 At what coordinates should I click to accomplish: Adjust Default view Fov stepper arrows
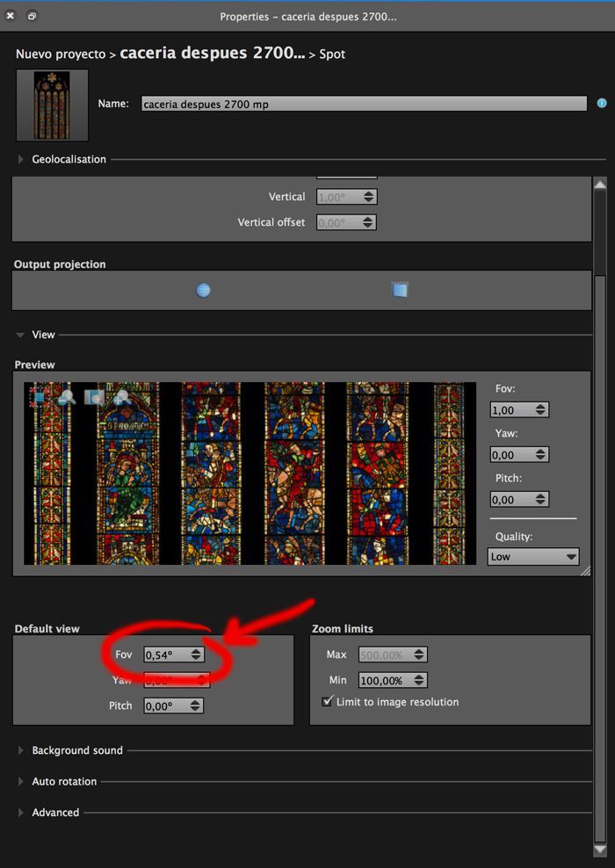196,655
